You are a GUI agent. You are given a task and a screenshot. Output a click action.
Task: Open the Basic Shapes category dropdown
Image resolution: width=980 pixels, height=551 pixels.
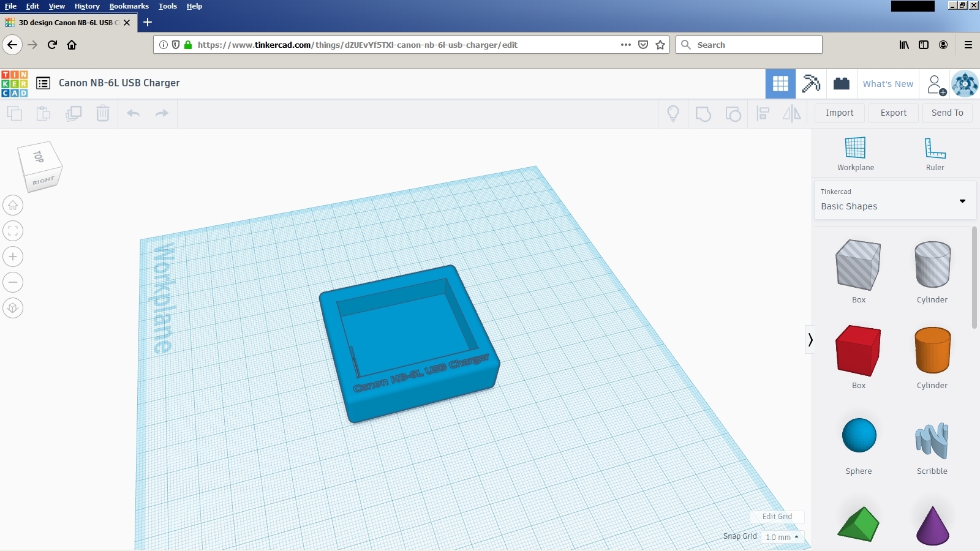[895, 200]
